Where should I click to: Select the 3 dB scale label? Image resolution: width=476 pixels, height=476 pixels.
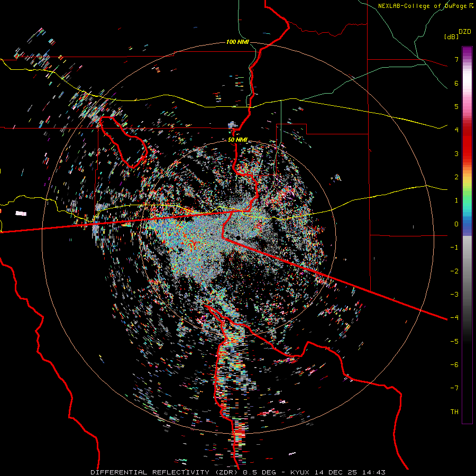pyautogui.click(x=456, y=153)
